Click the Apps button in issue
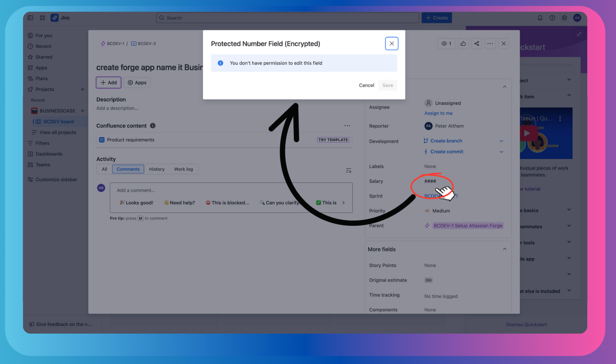Viewport: 616px width, 364px height. tap(137, 82)
